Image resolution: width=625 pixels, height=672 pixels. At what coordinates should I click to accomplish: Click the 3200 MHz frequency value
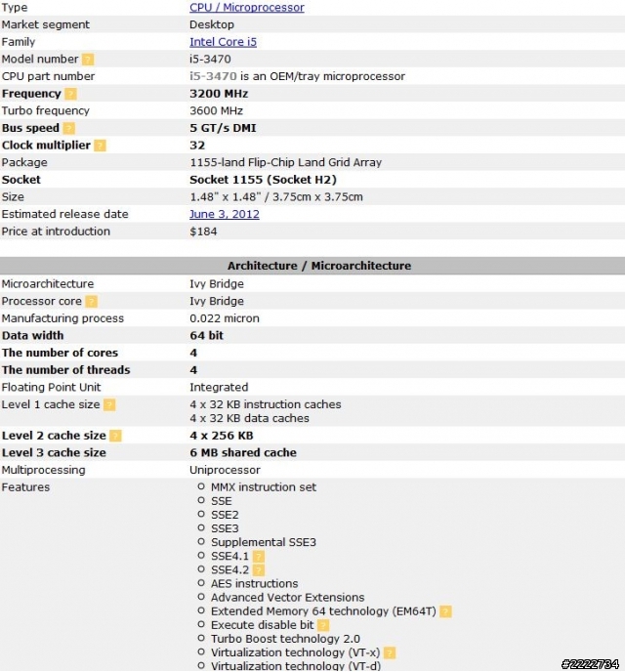tap(219, 94)
